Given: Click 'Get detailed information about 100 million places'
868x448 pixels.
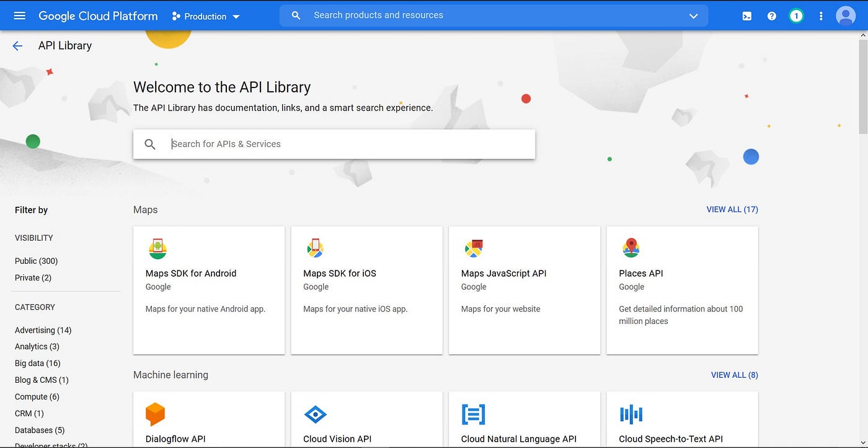Looking at the screenshot, I should [681, 315].
